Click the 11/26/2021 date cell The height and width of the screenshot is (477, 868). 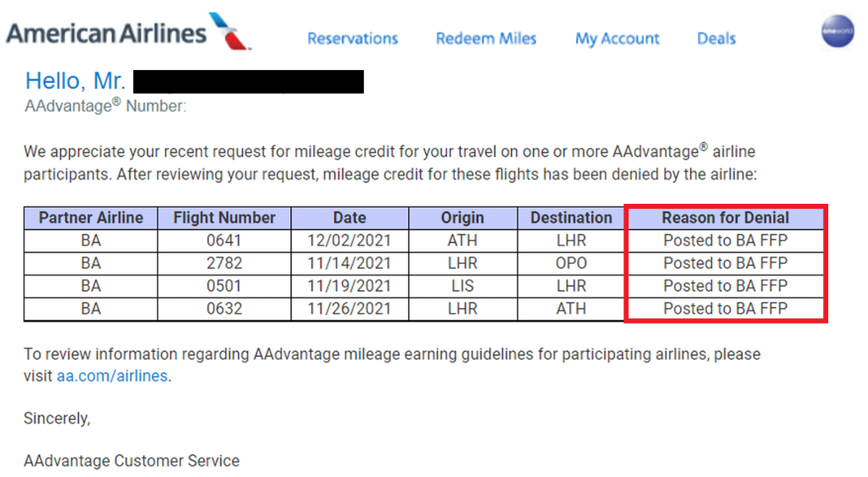click(350, 309)
